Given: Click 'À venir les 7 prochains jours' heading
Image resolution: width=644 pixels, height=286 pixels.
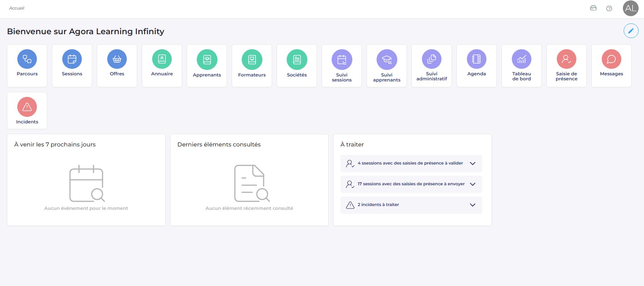Looking at the screenshot, I should point(55,145).
